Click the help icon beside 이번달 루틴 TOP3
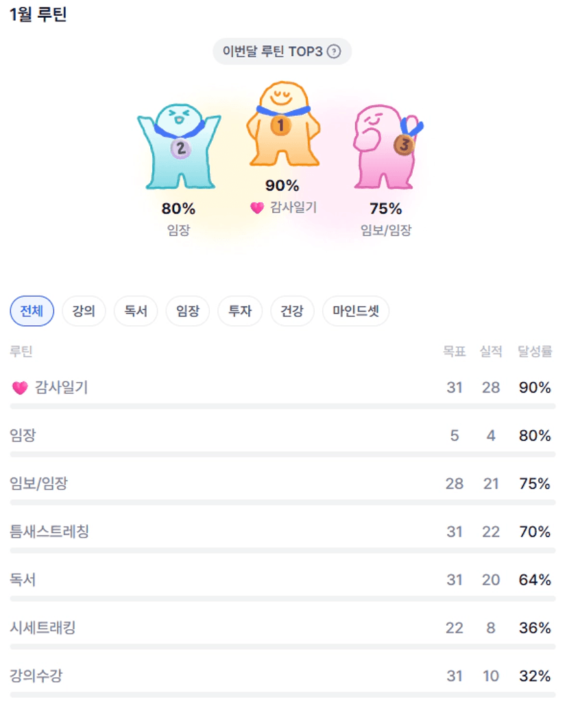Image resolution: width=567 pixels, height=728 pixels. pos(334,51)
